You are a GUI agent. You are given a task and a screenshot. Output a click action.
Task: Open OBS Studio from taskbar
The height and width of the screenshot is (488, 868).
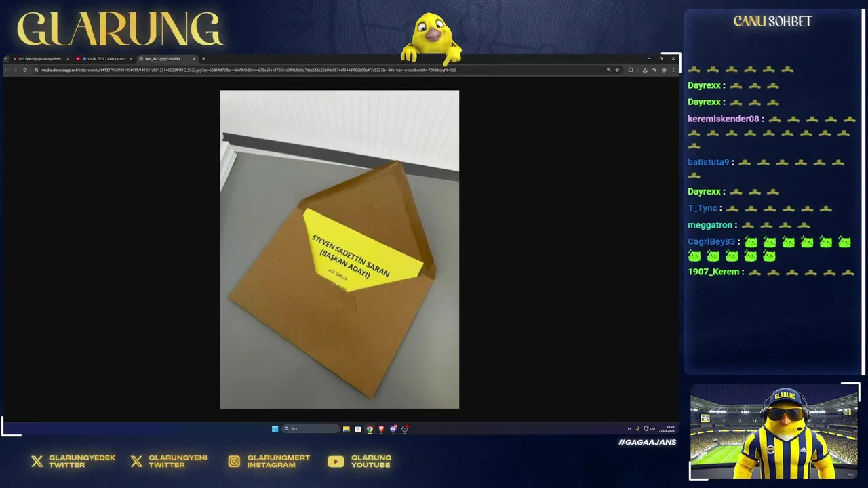coord(405,428)
